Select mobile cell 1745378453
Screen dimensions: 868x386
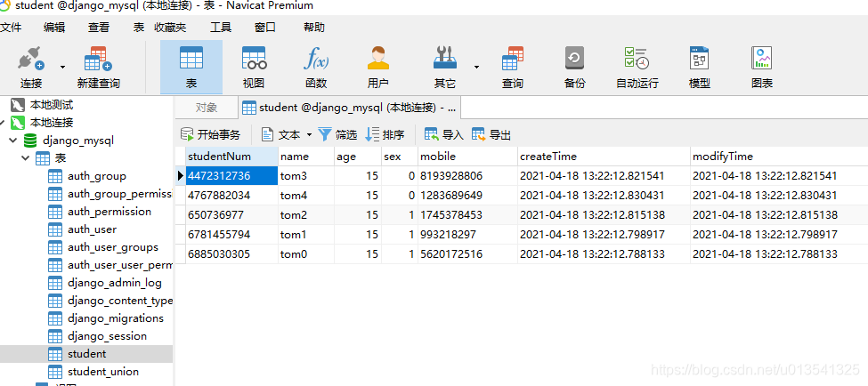467,215
